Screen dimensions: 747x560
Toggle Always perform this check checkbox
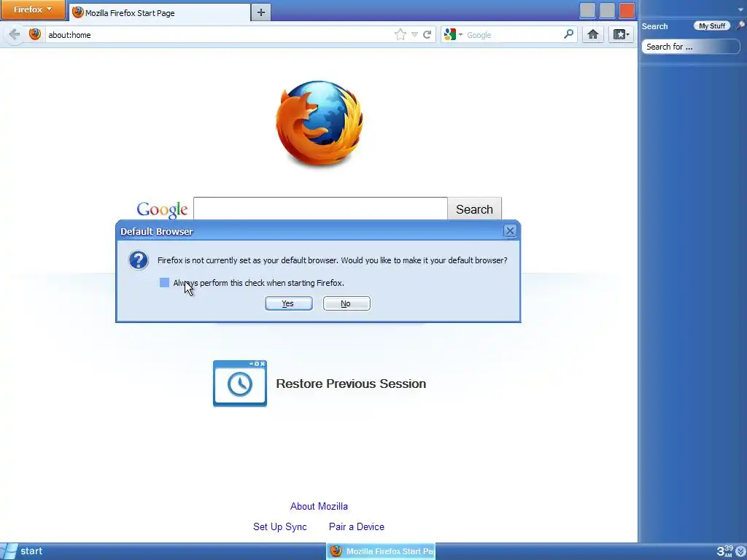pos(164,283)
